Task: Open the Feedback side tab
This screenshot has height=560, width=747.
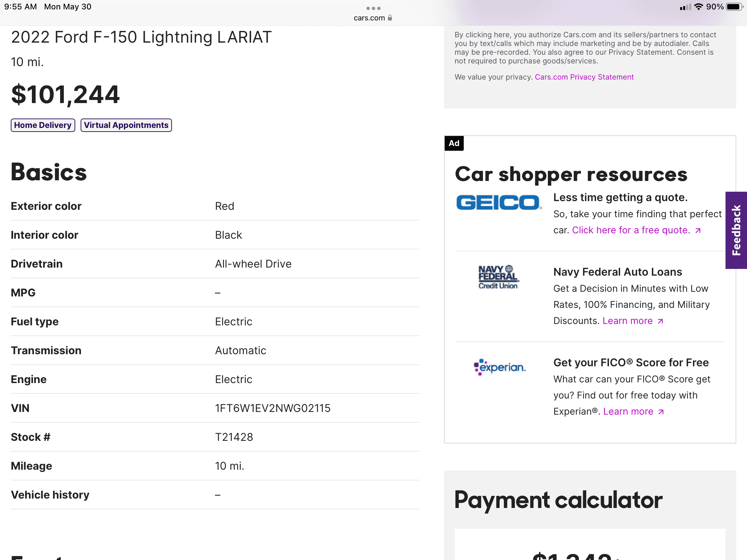Action: [x=736, y=230]
